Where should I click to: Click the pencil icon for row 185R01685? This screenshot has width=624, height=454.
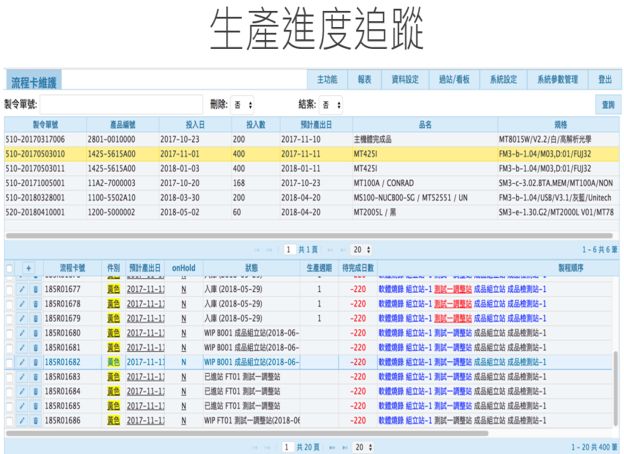click(19, 406)
